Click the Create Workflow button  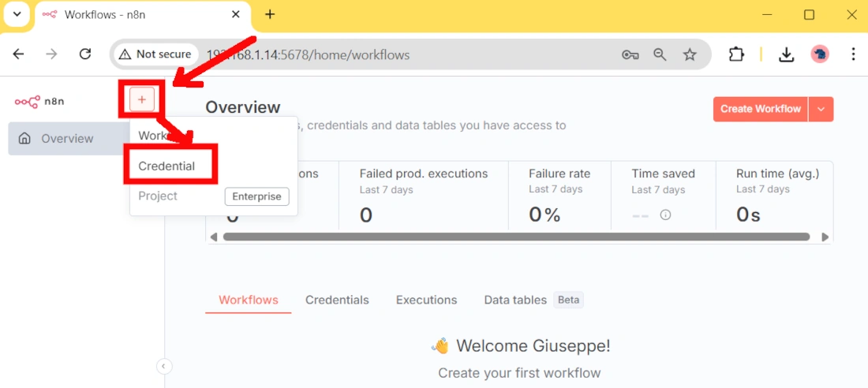coord(761,109)
